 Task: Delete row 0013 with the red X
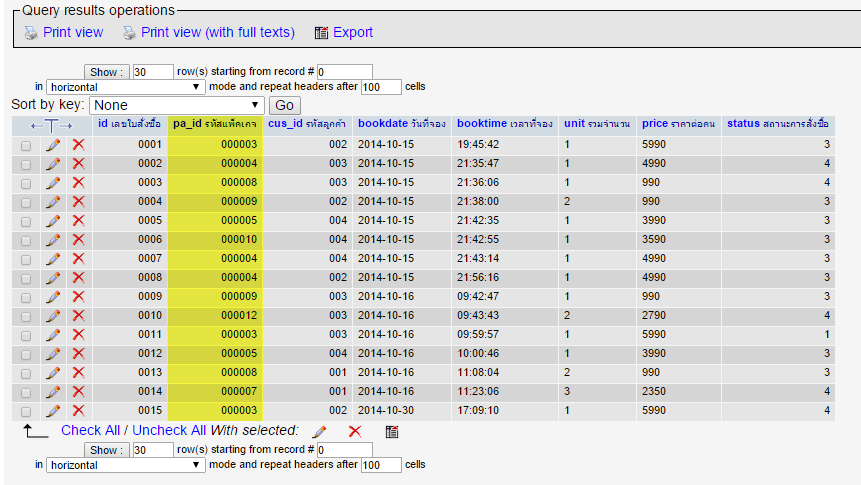pyautogui.click(x=79, y=372)
